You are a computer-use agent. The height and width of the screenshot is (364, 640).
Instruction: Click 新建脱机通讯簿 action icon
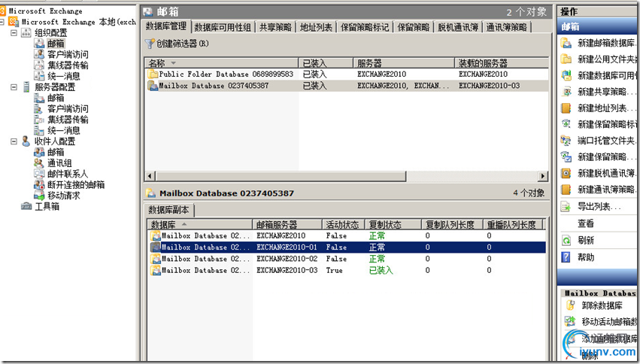coord(566,174)
